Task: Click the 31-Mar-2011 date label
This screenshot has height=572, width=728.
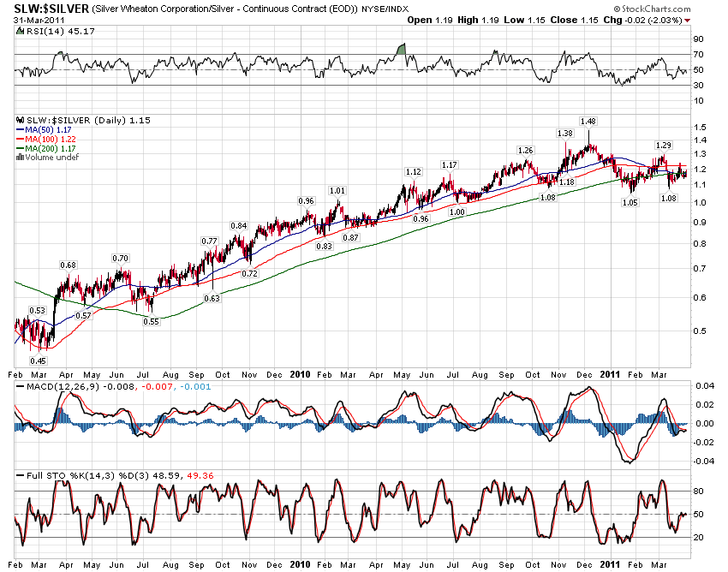Action: click(39, 21)
